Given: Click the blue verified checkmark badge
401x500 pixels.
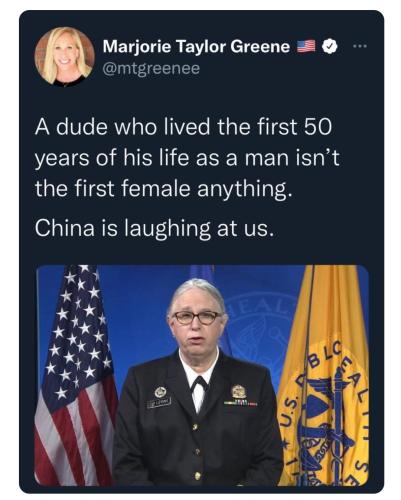Looking at the screenshot, I should click(330, 47).
